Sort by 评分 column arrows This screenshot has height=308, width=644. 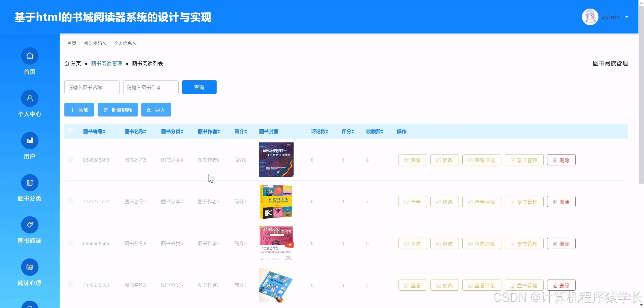pos(353,131)
